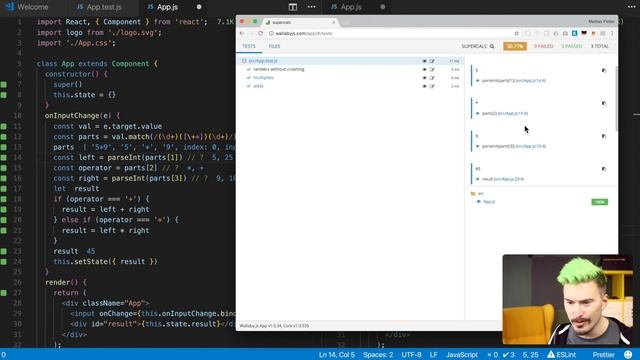The image size is (640, 360).
Task: Toggle eye icon for 'multiplies' test
Action: coord(424,78)
